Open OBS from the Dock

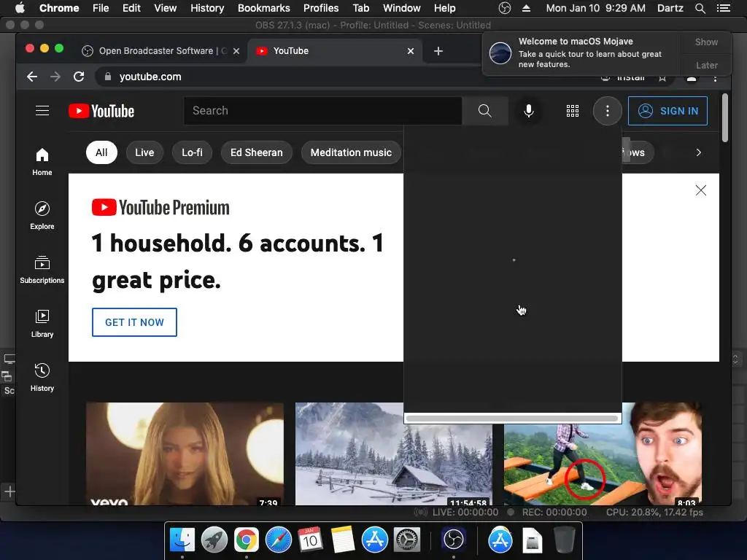coord(453,540)
